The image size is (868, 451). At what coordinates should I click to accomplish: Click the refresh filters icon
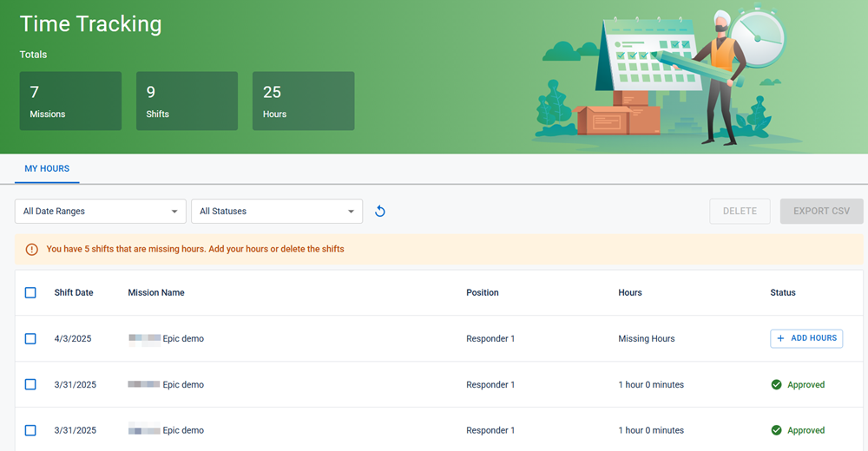click(380, 211)
